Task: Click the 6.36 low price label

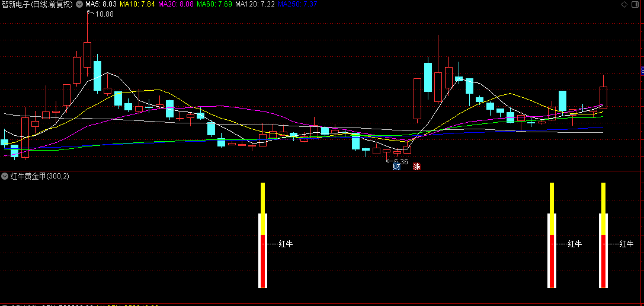Action: point(401,162)
